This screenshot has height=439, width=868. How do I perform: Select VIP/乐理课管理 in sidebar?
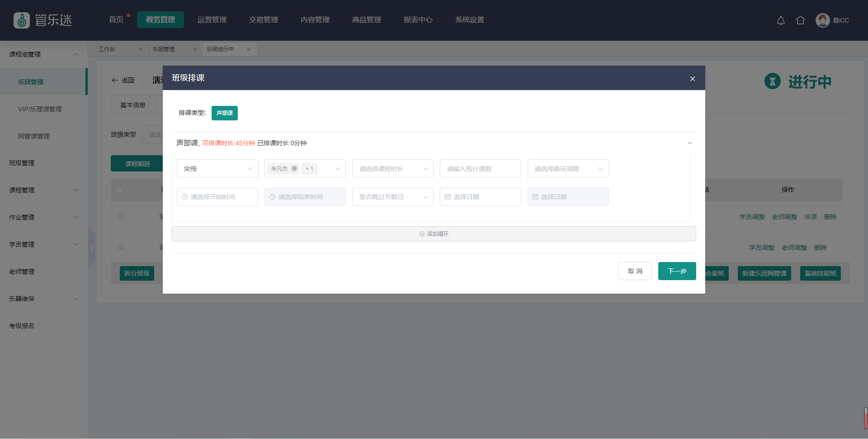click(40, 109)
